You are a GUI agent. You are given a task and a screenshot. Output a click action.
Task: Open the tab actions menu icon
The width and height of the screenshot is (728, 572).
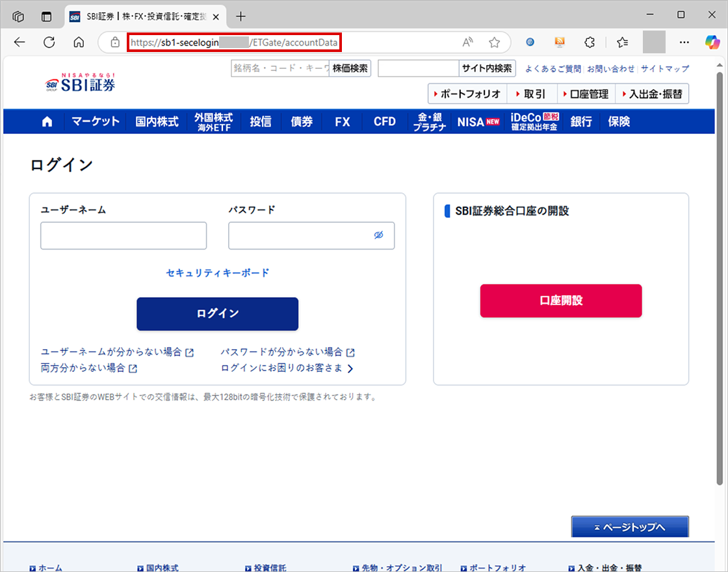click(x=46, y=17)
